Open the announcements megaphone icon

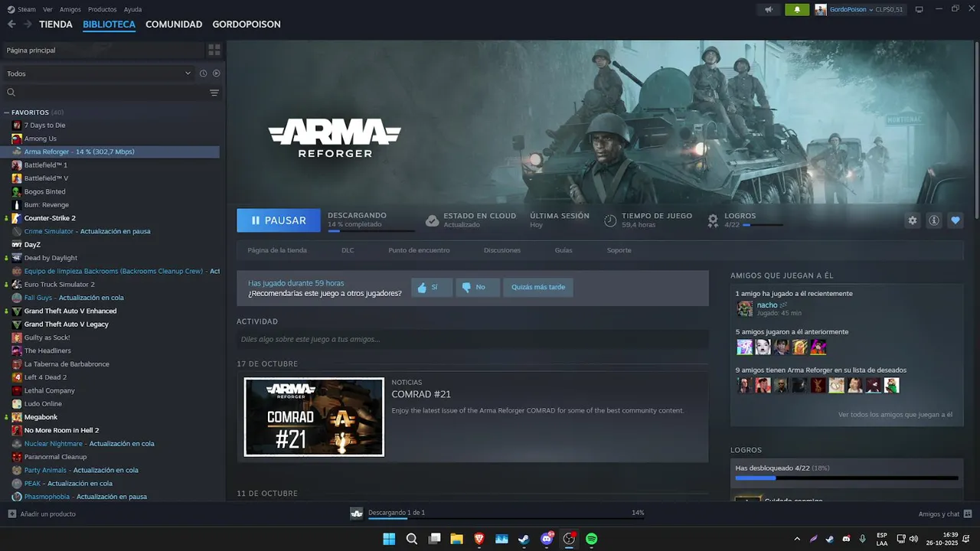769,9
